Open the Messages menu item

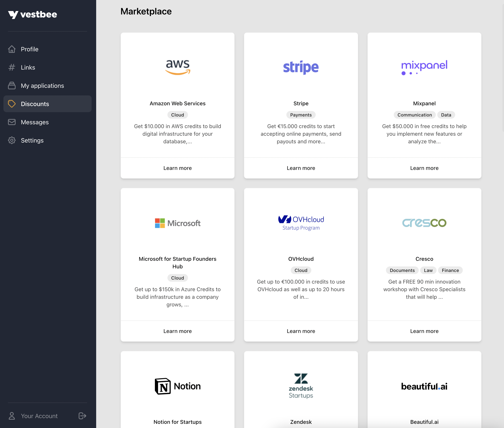tap(35, 122)
